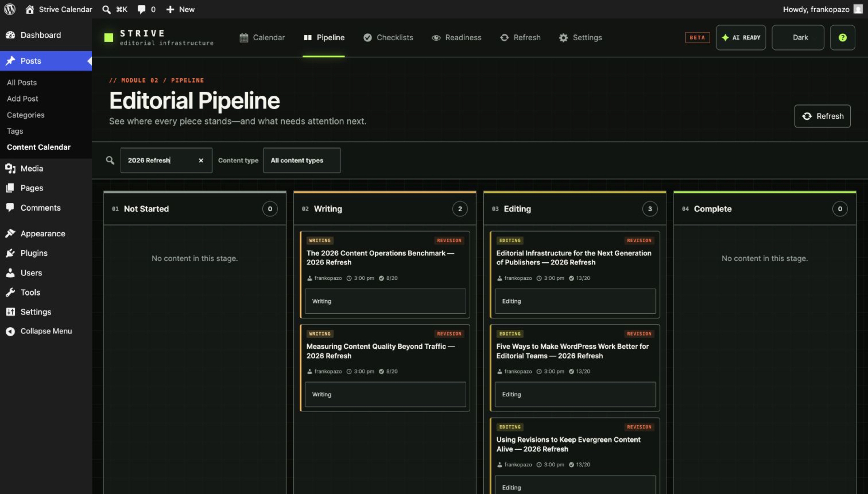The width and height of the screenshot is (868, 494).
Task: Open the Checklists tab
Action: pyautogui.click(x=388, y=38)
